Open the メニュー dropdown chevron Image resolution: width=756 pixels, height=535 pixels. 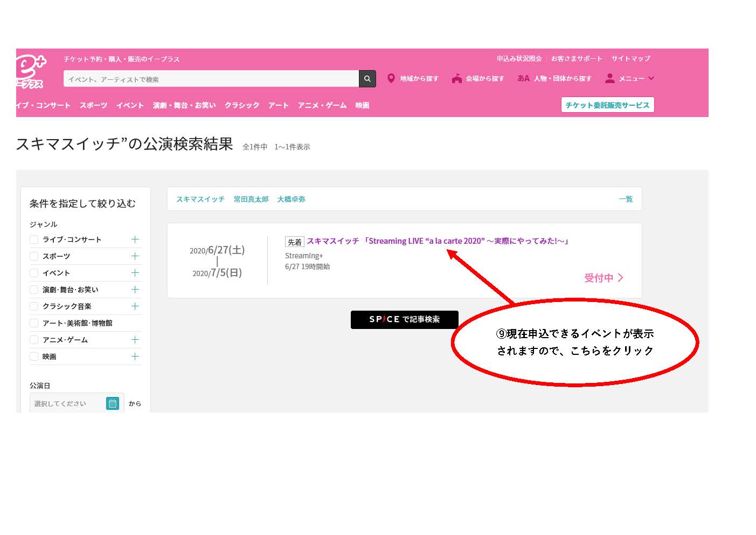point(651,78)
